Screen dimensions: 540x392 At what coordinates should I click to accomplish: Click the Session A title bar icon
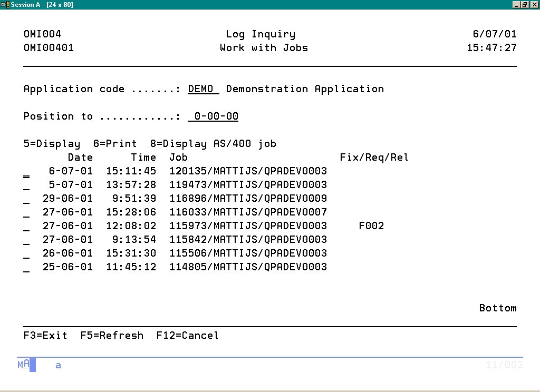point(5,4)
